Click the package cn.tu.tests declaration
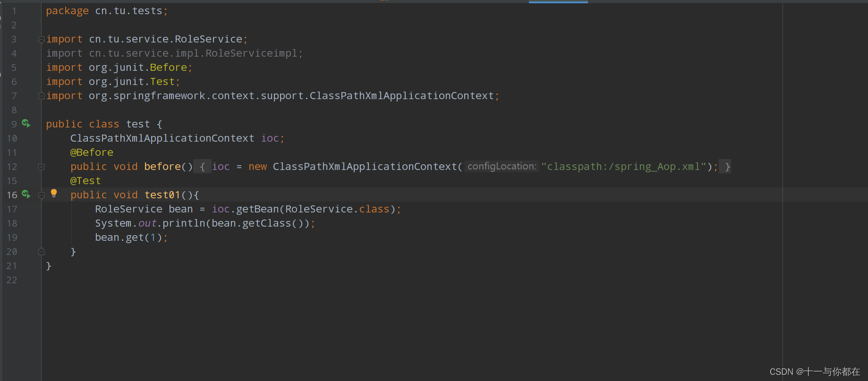 [107, 11]
